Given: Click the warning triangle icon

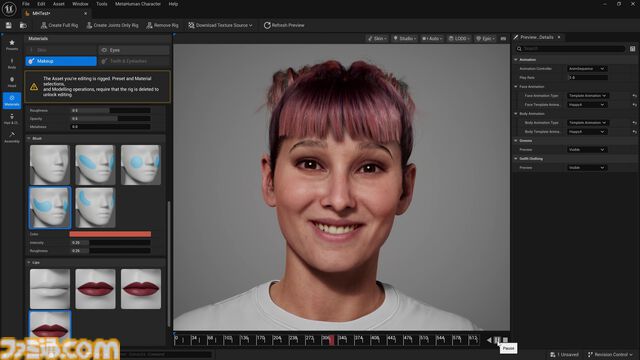Looking at the screenshot, I should pyautogui.click(x=34, y=87).
